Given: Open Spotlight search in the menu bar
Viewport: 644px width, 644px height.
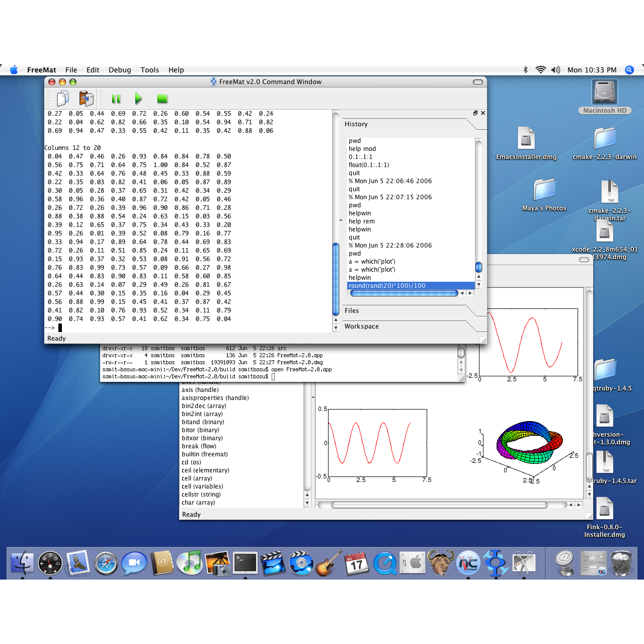Looking at the screenshot, I should pos(629,70).
